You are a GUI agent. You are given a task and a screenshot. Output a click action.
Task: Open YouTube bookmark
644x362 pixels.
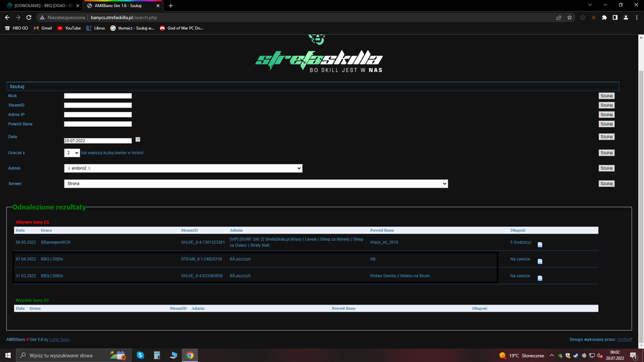(69, 28)
